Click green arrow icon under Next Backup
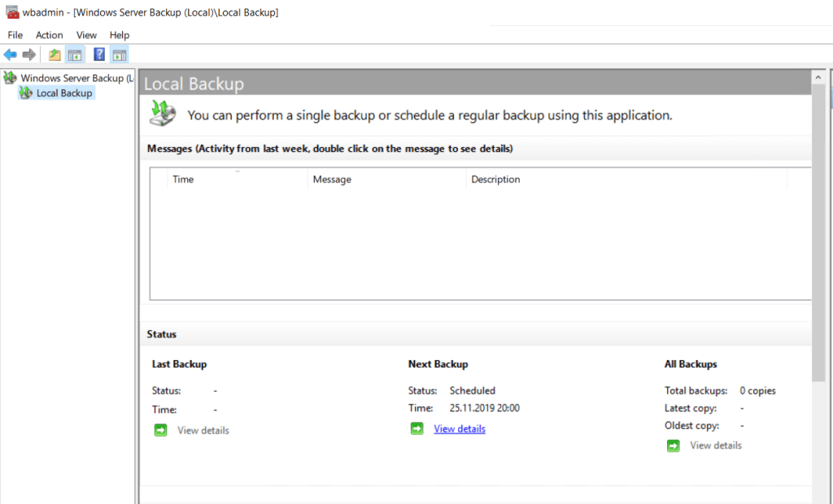 point(416,428)
